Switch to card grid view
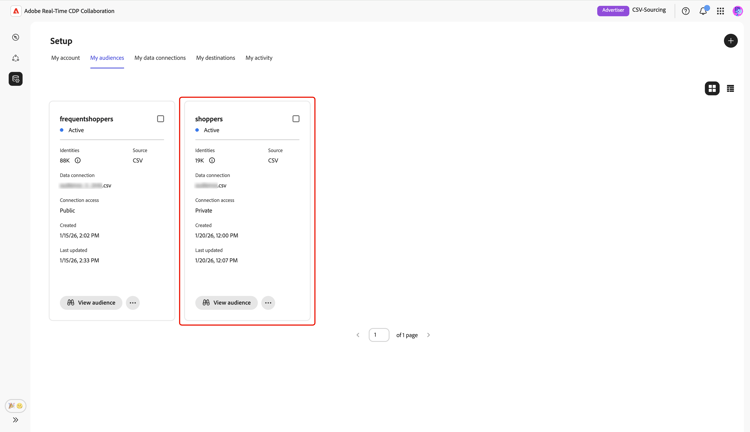The height and width of the screenshot is (432, 750). tap(712, 89)
